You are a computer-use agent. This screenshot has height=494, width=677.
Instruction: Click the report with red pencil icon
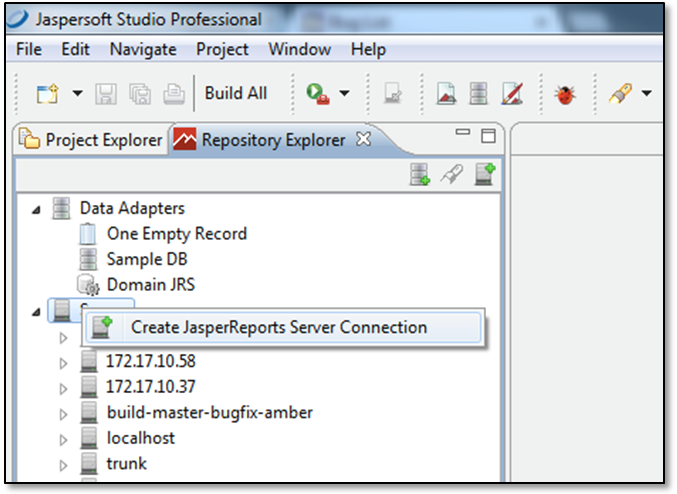512,94
